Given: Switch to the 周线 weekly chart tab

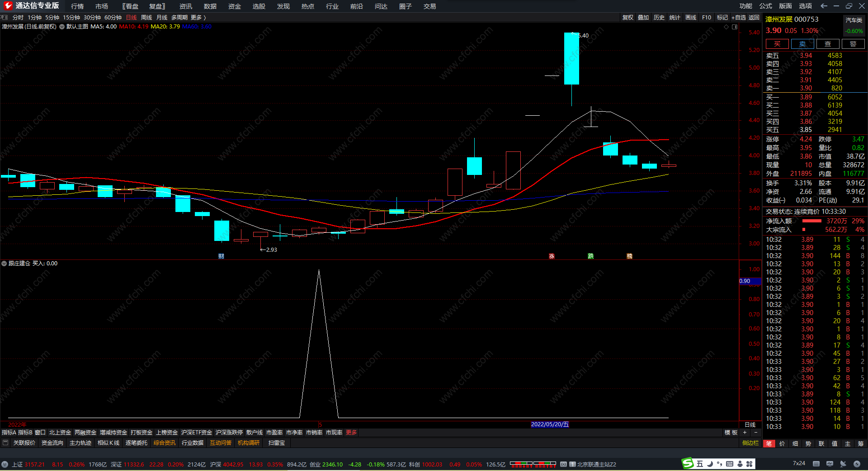Looking at the screenshot, I should (146, 18).
